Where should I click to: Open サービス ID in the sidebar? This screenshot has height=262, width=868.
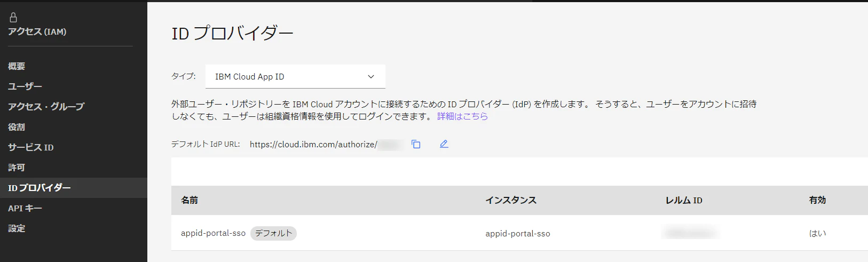coord(31,147)
